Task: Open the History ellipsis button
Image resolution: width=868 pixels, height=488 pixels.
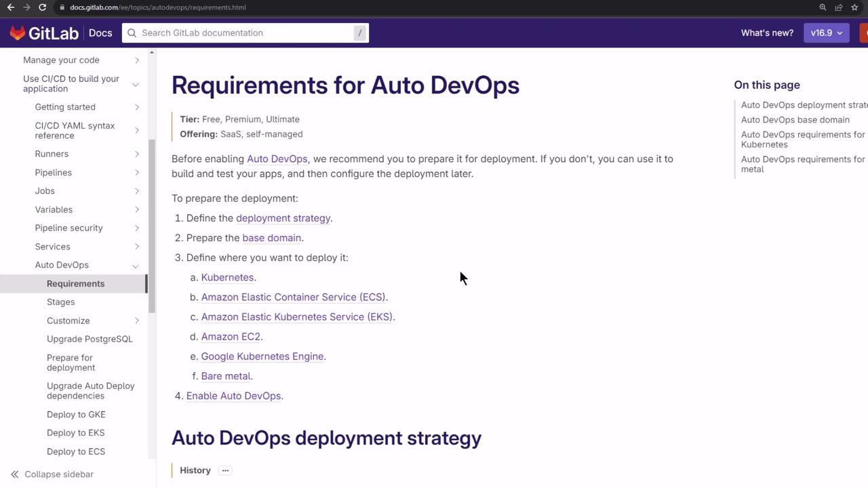Action: [x=225, y=470]
